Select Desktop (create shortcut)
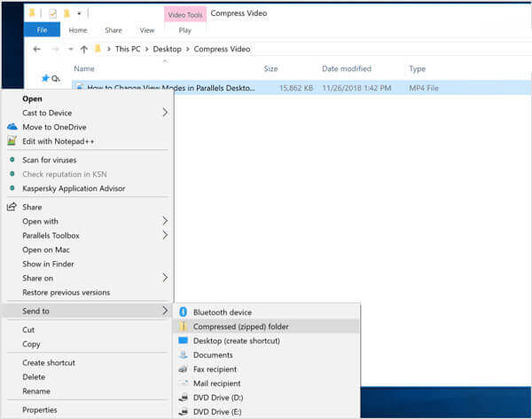This screenshot has height=419, width=532. point(237,341)
